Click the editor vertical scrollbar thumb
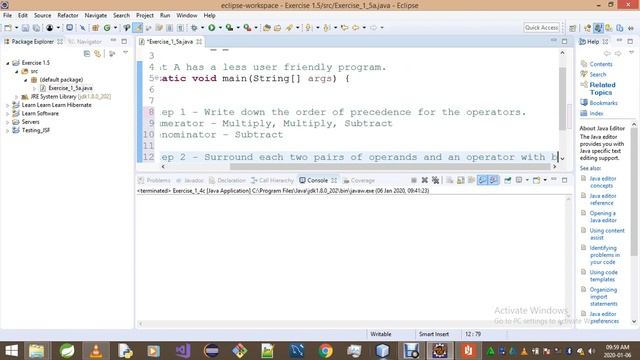Screen dimensions: 640x360 point(562,98)
